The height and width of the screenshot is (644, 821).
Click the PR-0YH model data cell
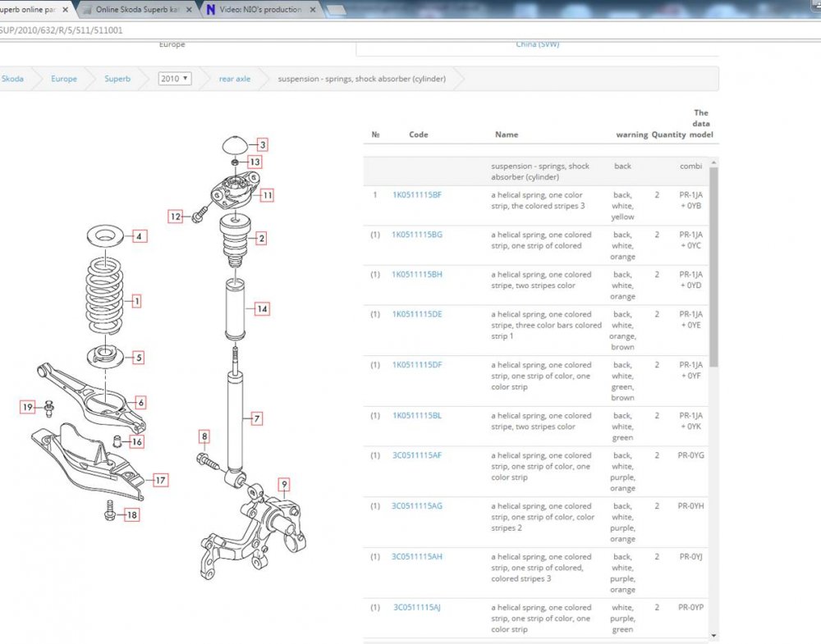(690, 506)
